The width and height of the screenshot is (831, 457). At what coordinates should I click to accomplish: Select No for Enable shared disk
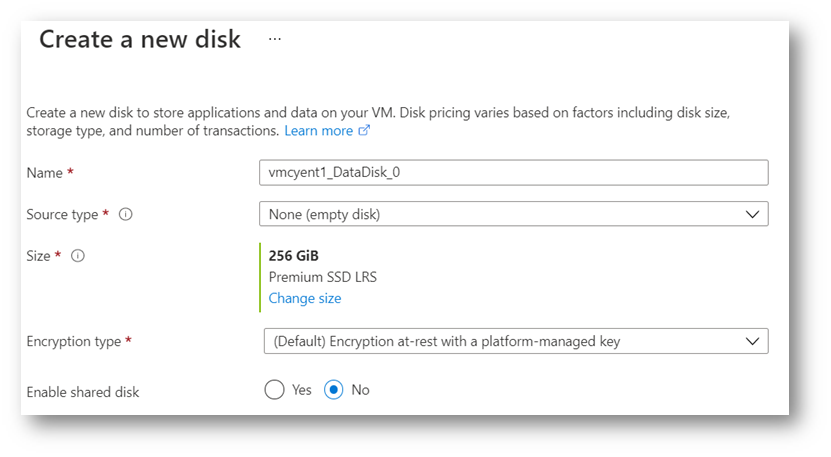[x=335, y=390]
